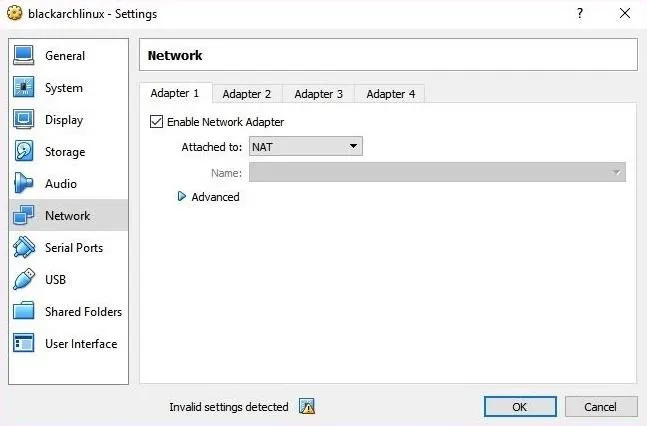Open General settings via monitor icon

click(x=24, y=56)
